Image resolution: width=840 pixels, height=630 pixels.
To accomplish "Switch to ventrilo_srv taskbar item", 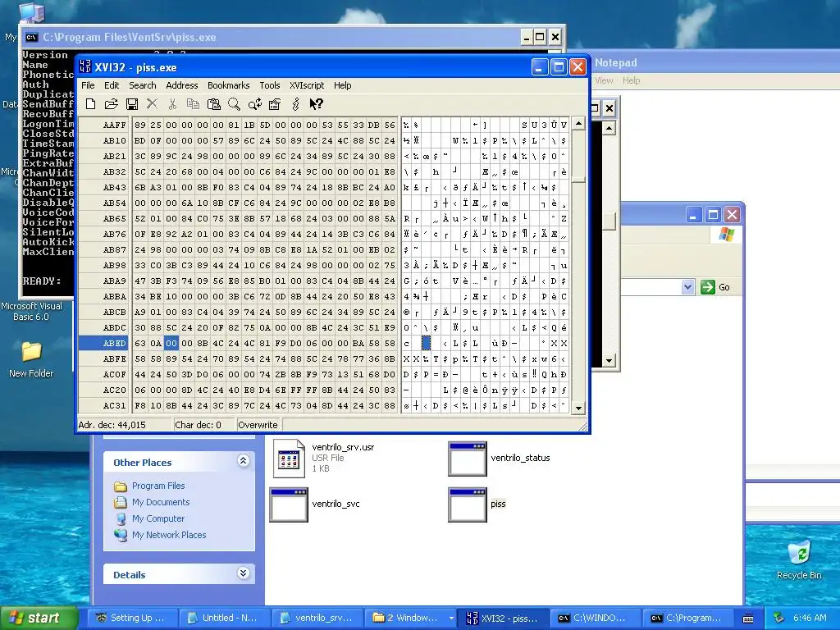I will tap(316, 618).
